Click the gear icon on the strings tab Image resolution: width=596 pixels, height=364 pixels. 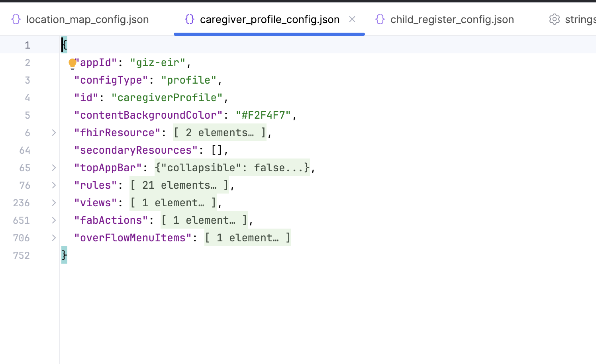pos(554,19)
